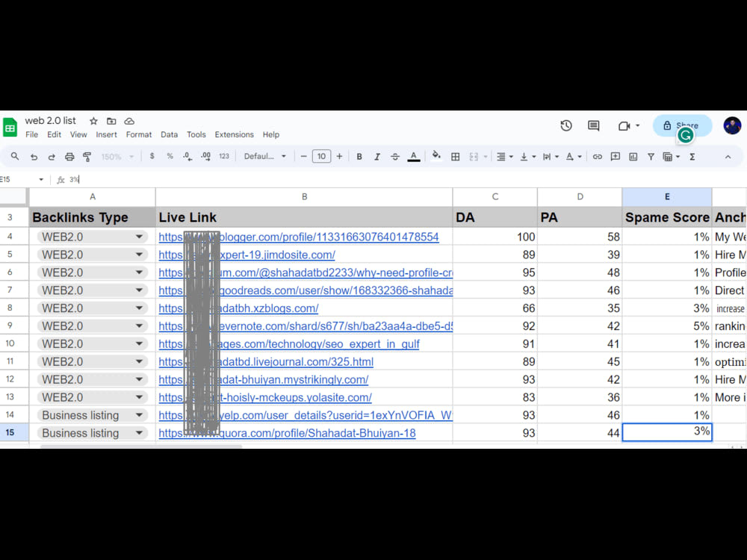Toggle italic formatting
The image size is (747, 560).
[x=376, y=156]
